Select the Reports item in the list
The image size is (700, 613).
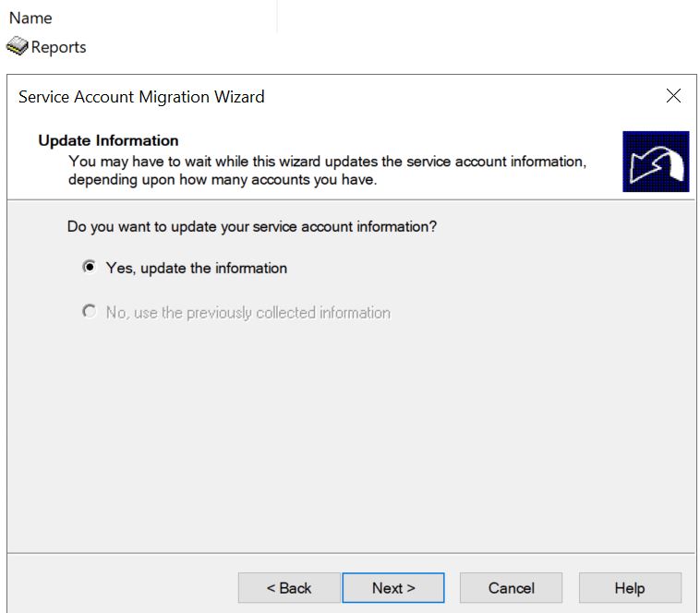46,46
